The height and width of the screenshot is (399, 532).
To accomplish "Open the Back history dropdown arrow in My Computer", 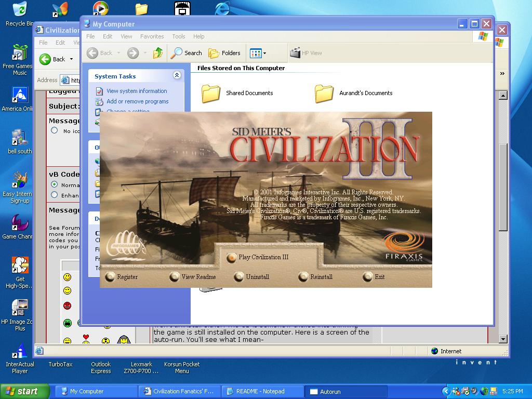I will coord(118,53).
